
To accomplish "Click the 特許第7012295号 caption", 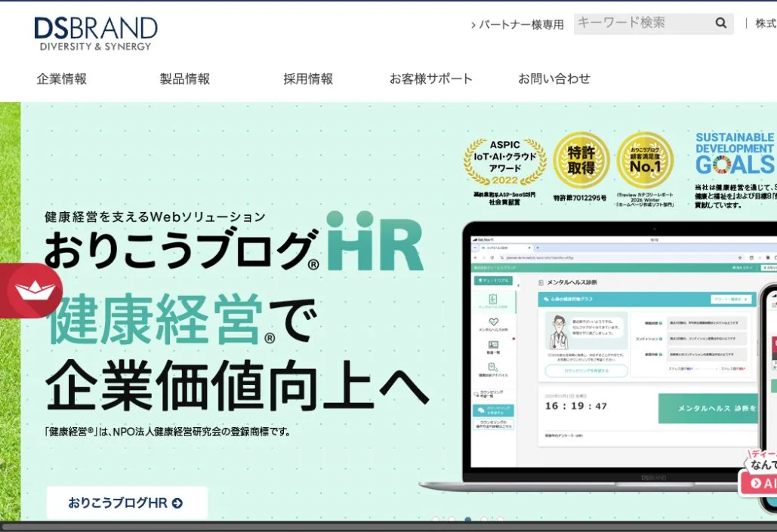I will 580,198.
